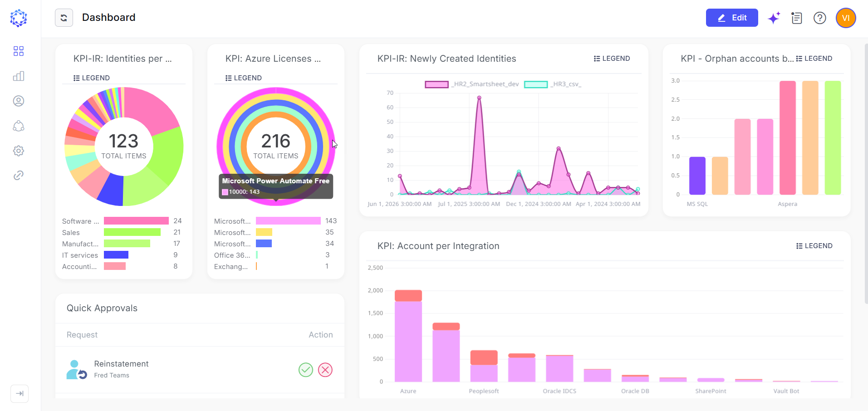
Task: Open the bar chart reports icon in sidebar
Action: pos(19,76)
